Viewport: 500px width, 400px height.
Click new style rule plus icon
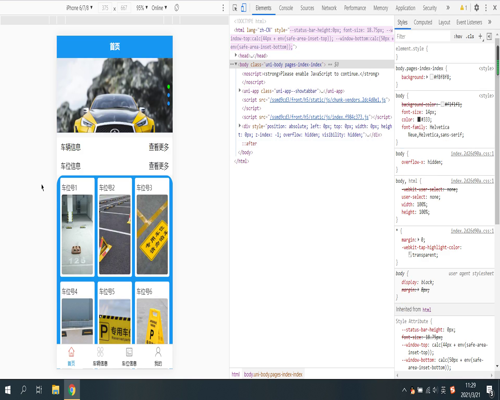click(x=480, y=36)
